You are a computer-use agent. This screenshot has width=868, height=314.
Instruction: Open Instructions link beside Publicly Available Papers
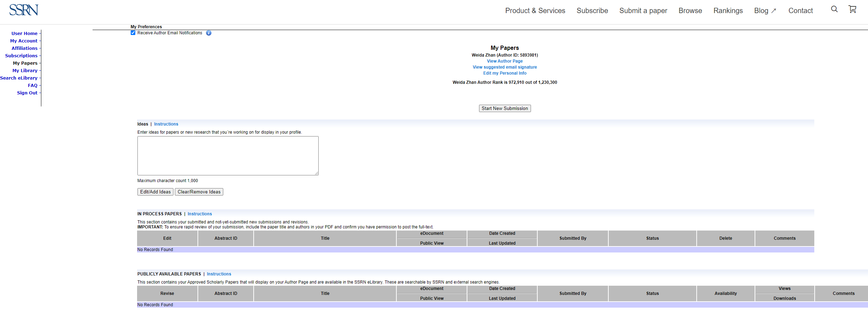point(219,274)
